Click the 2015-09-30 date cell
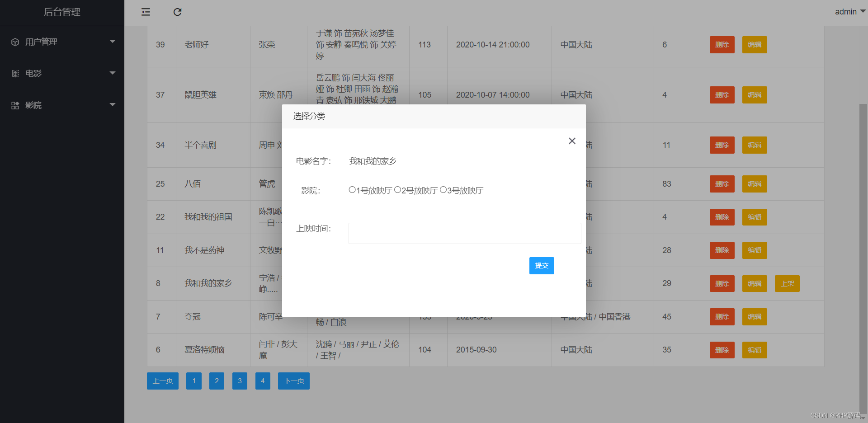The height and width of the screenshot is (423, 868). [499, 350]
